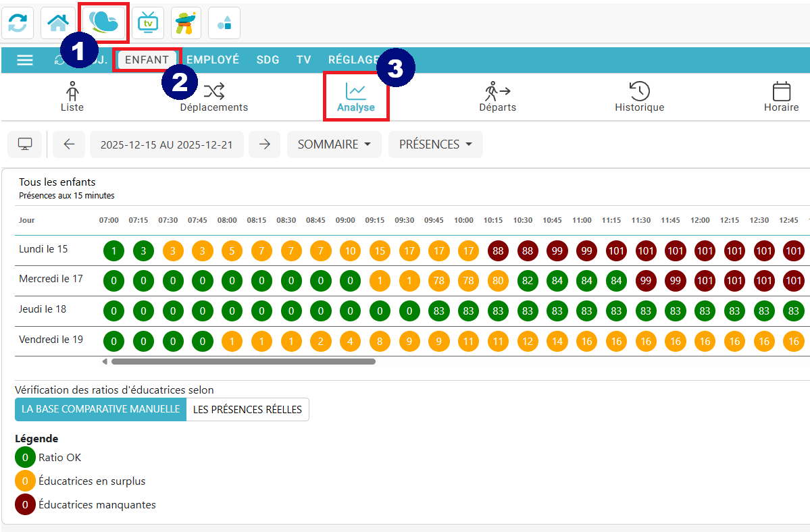The width and height of the screenshot is (810, 532).
Task: Click the monitor display icon button
Action: [25, 144]
